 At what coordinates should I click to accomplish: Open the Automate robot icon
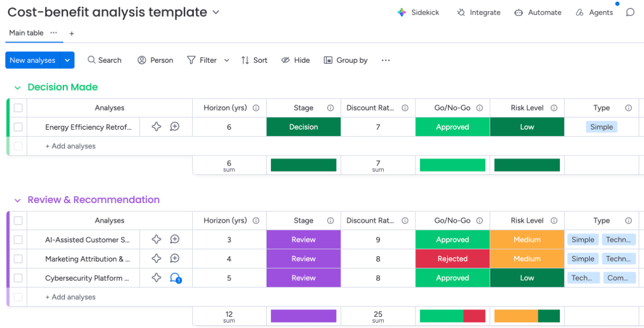coord(518,12)
